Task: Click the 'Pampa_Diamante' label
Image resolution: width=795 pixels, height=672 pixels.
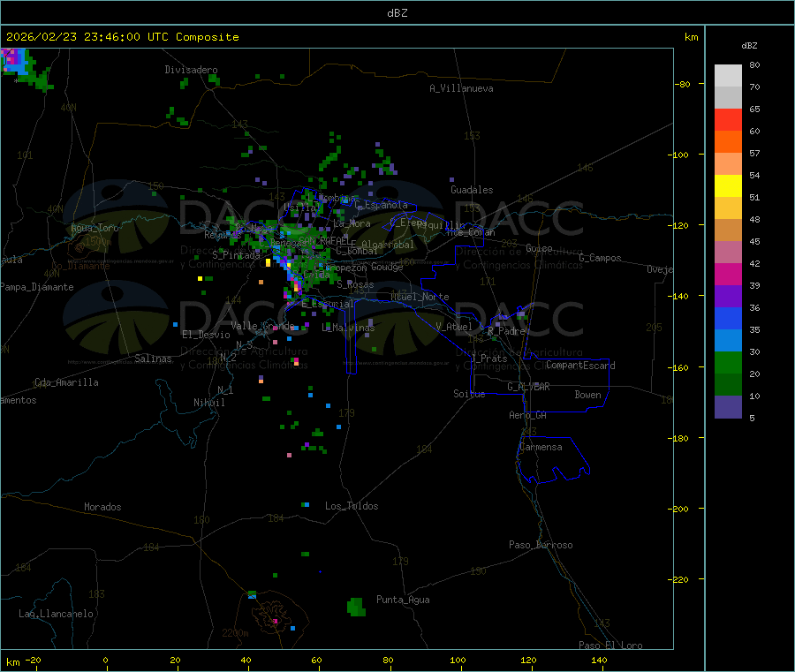Action: coord(36,287)
